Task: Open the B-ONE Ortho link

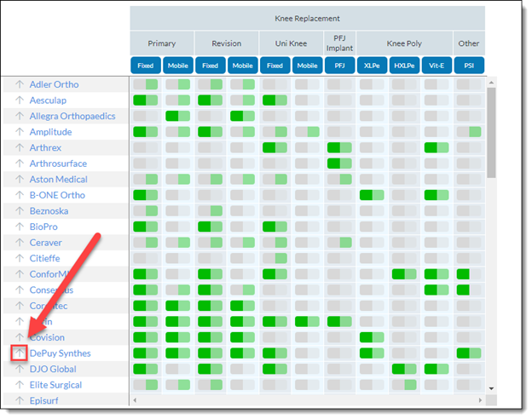Action: (x=57, y=195)
